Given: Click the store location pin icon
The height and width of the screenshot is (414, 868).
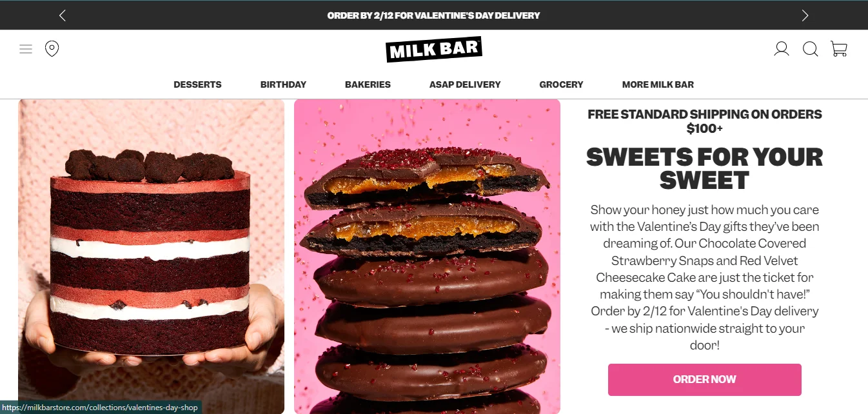Looking at the screenshot, I should [52, 49].
